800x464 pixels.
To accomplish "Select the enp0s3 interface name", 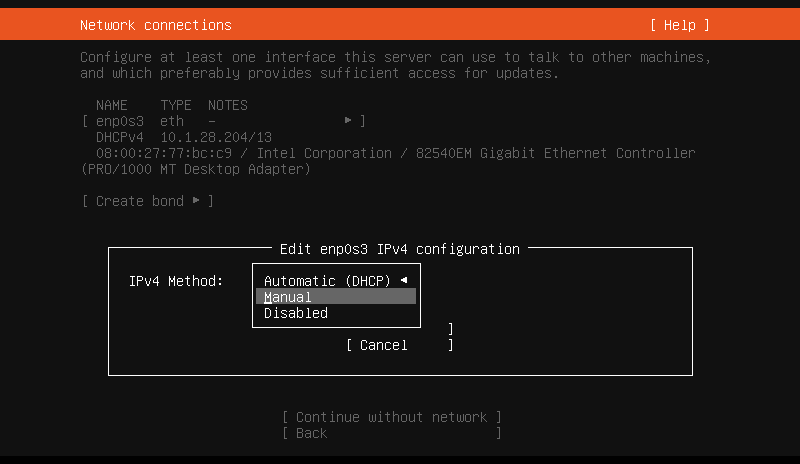I will (123, 121).
